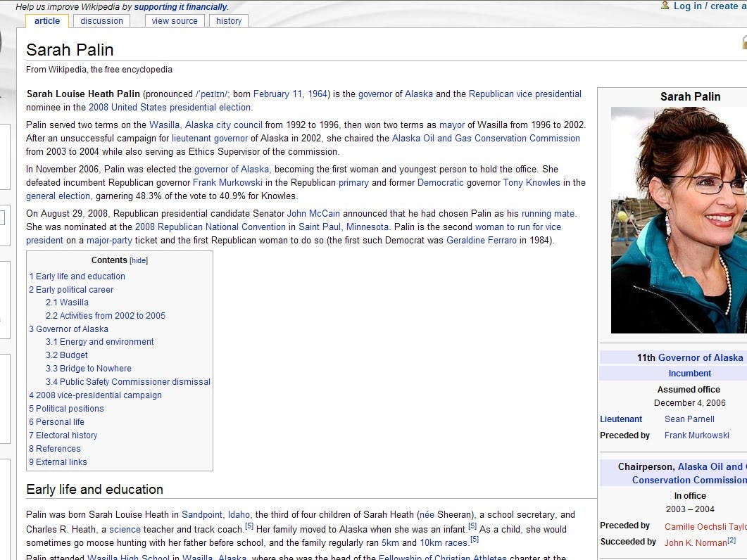Open Alaska Oil and Gas Conservation Commission link

[x=486, y=138]
